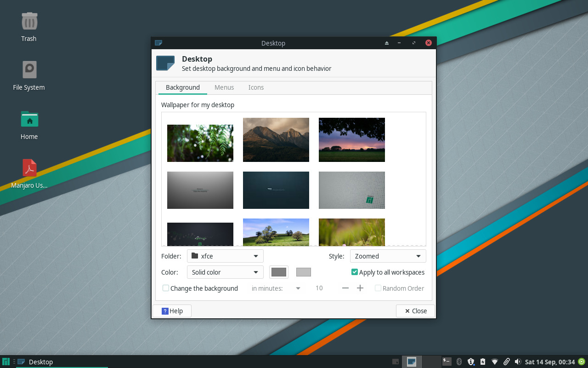This screenshot has height=368, width=588.
Task: Click the battery power manager icon
Action: click(x=482, y=362)
